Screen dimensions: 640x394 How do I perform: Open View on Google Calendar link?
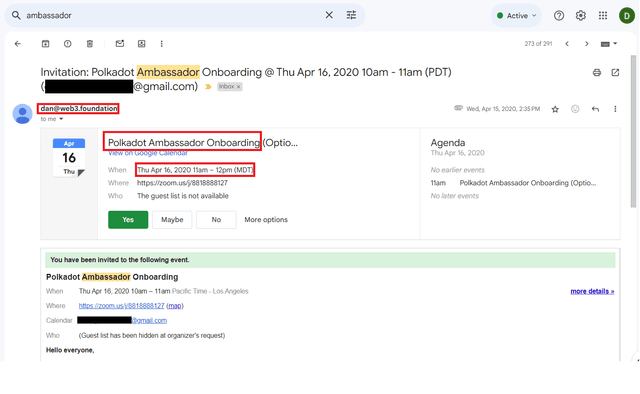148,153
